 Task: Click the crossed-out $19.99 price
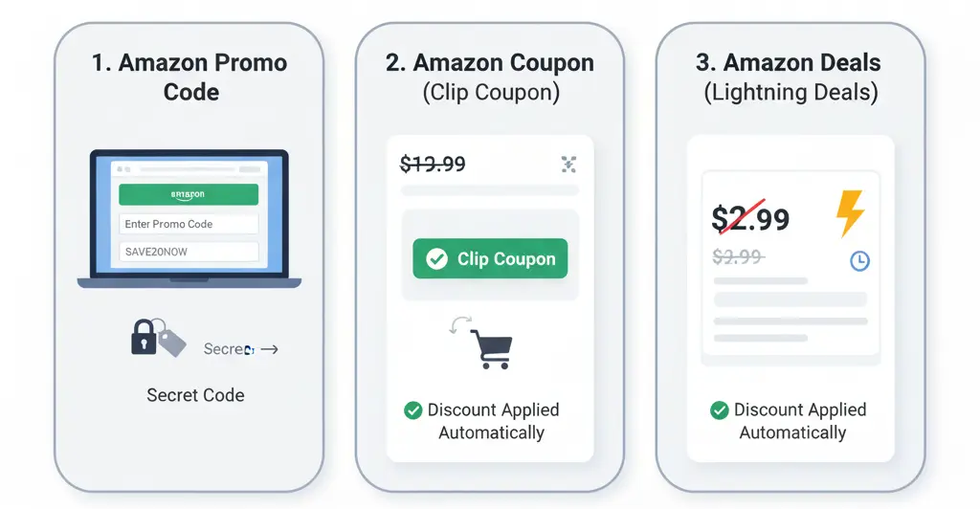tap(433, 165)
